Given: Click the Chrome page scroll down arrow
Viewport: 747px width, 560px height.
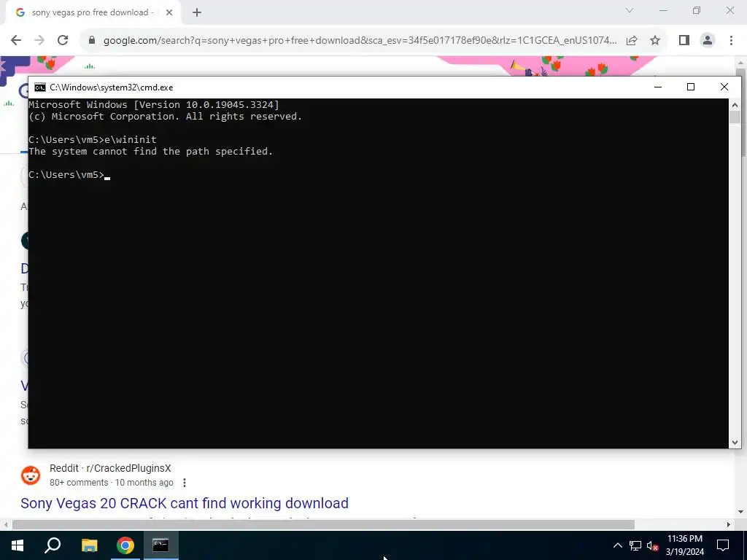Looking at the screenshot, I should 740,512.
